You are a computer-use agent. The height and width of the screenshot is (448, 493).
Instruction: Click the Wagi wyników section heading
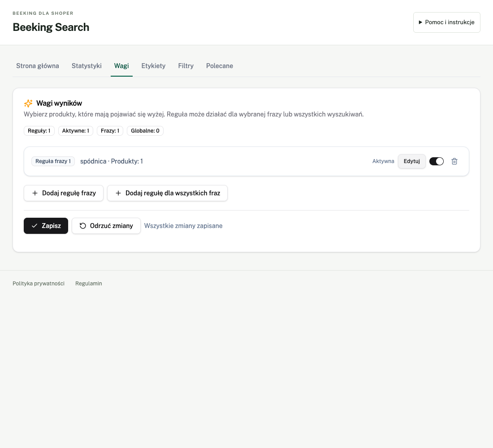tap(59, 103)
